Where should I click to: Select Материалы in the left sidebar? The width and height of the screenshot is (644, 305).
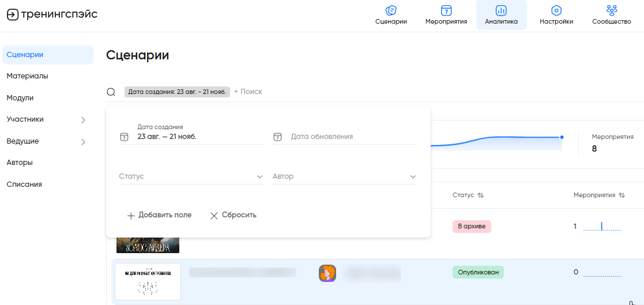[x=27, y=76]
